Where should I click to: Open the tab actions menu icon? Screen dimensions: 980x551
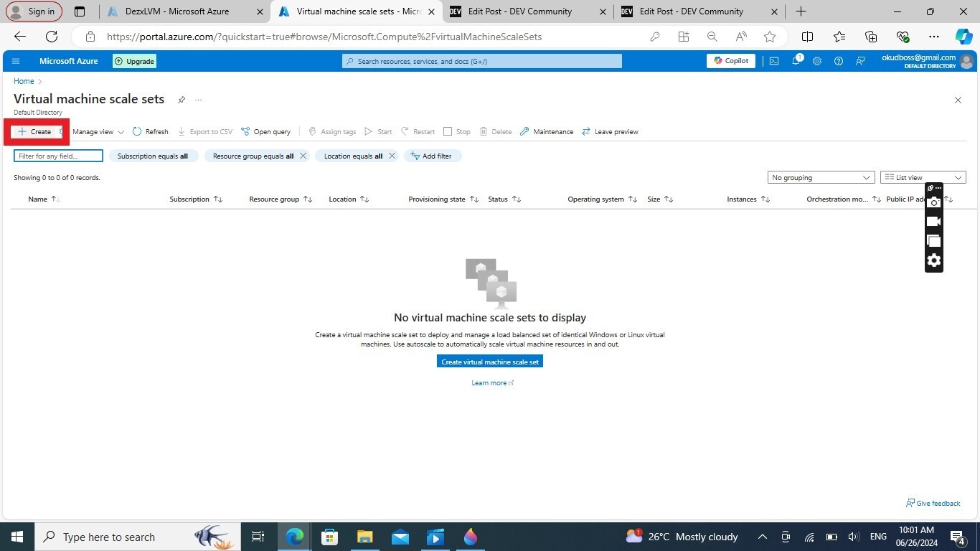80,11
